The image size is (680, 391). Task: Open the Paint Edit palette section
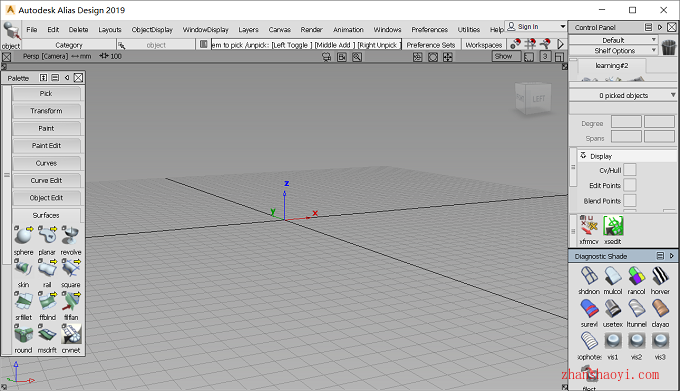46,146
